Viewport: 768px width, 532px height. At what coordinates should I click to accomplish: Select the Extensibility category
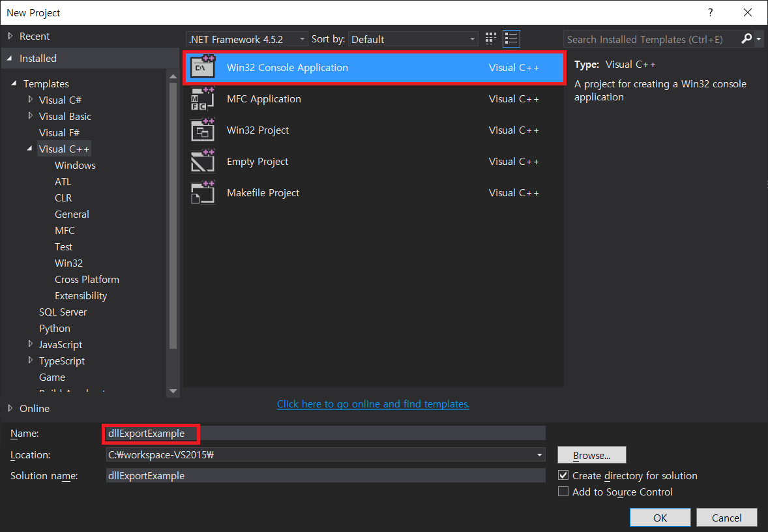point(81,296)
